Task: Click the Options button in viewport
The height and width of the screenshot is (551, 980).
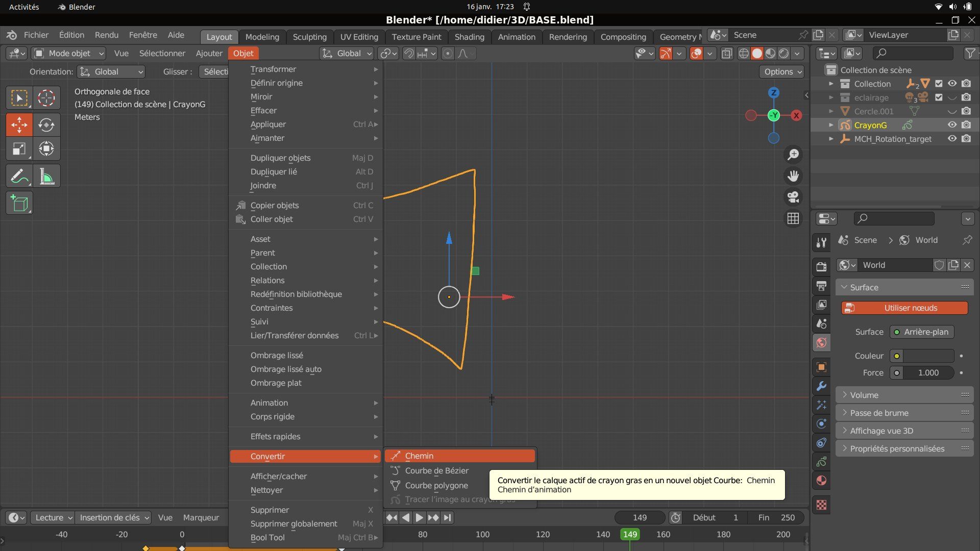Action: (782, 72)
